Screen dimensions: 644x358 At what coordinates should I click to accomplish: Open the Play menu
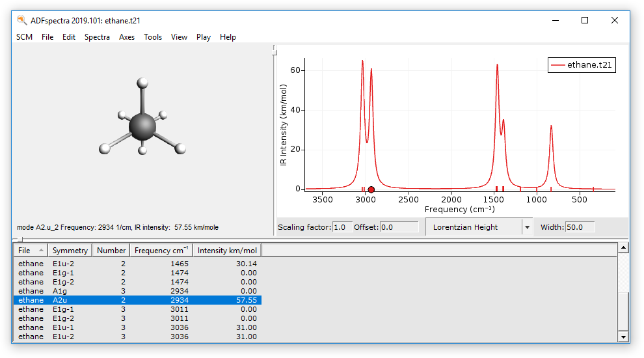click(204, 37)
